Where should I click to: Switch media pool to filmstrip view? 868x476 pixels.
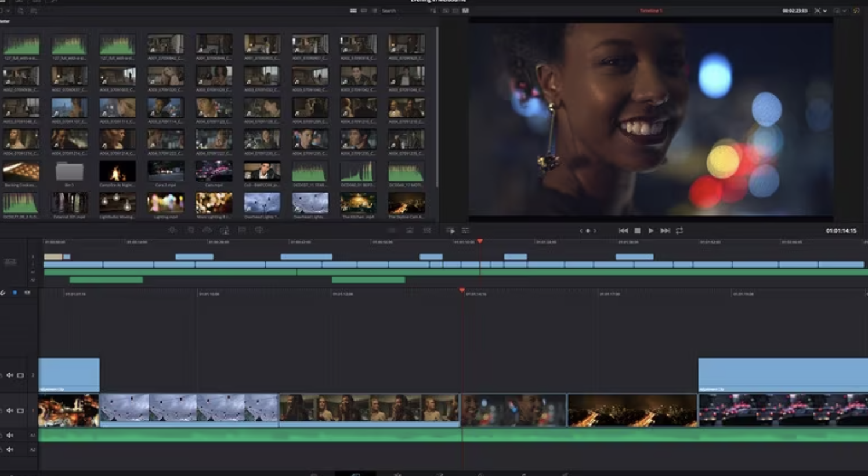[x=364, y=10]
